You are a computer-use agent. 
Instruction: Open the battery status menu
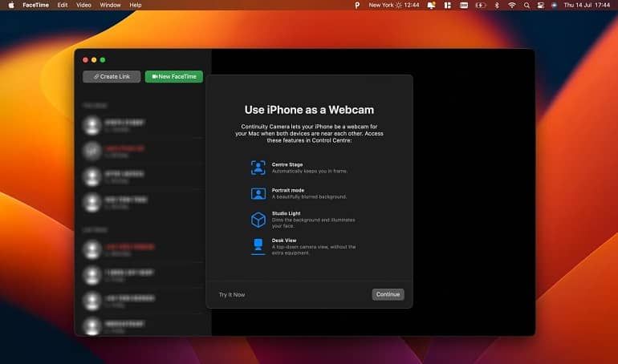[x=481, y=5]
